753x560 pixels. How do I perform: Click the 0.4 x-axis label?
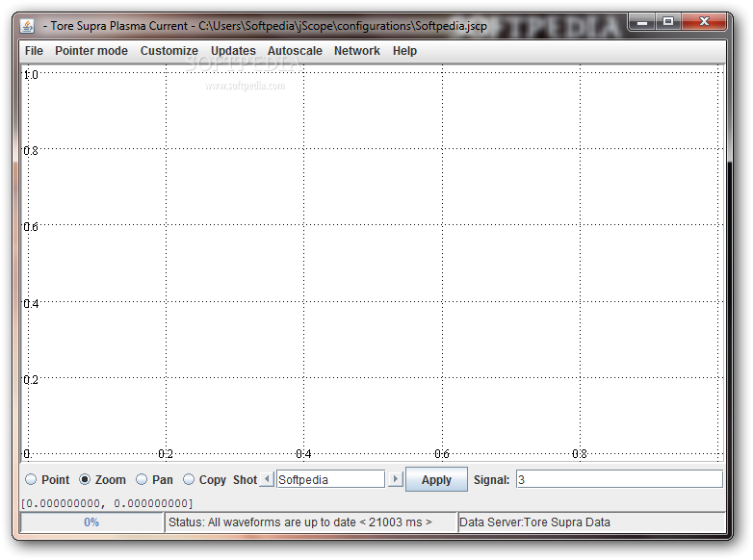coord(303,453)
